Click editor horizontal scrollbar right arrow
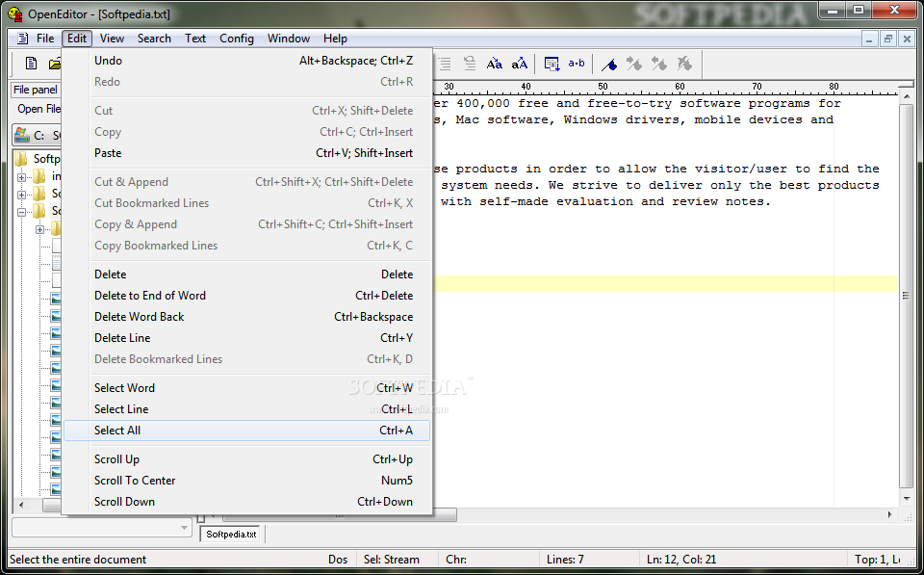This screenshot has height=575, width=924. coord(889,515)
